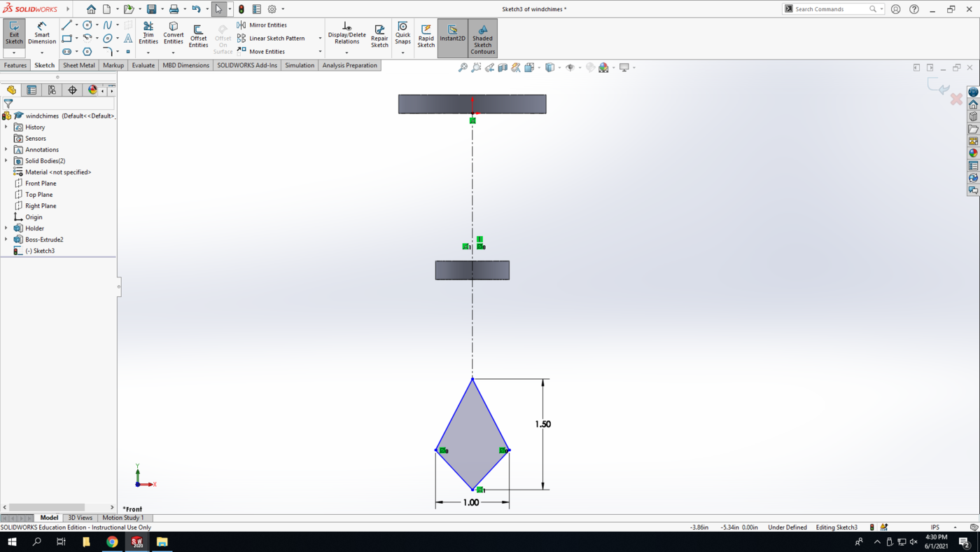Click the Save icon
Image resolution: width=980 pixels, height=552 pixels.
[151, 9]
